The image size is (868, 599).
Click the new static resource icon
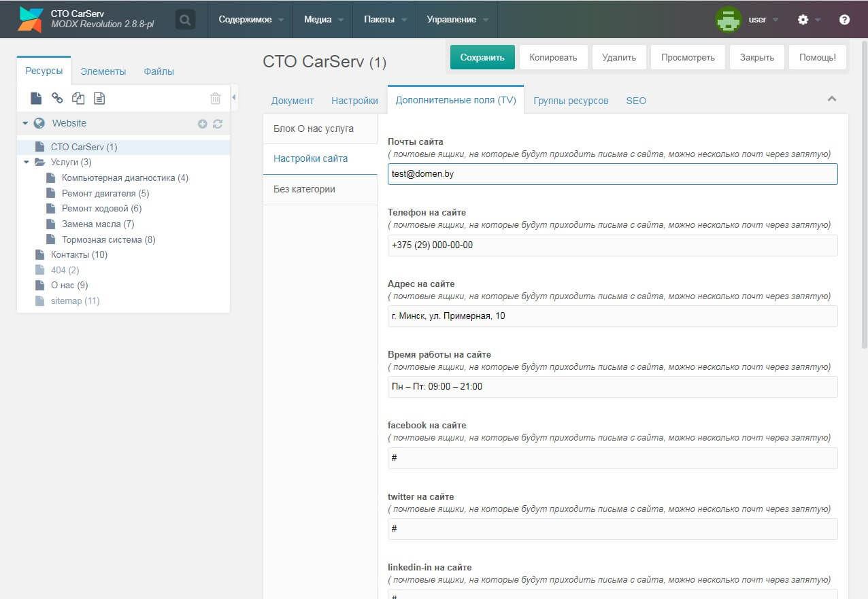99,99
